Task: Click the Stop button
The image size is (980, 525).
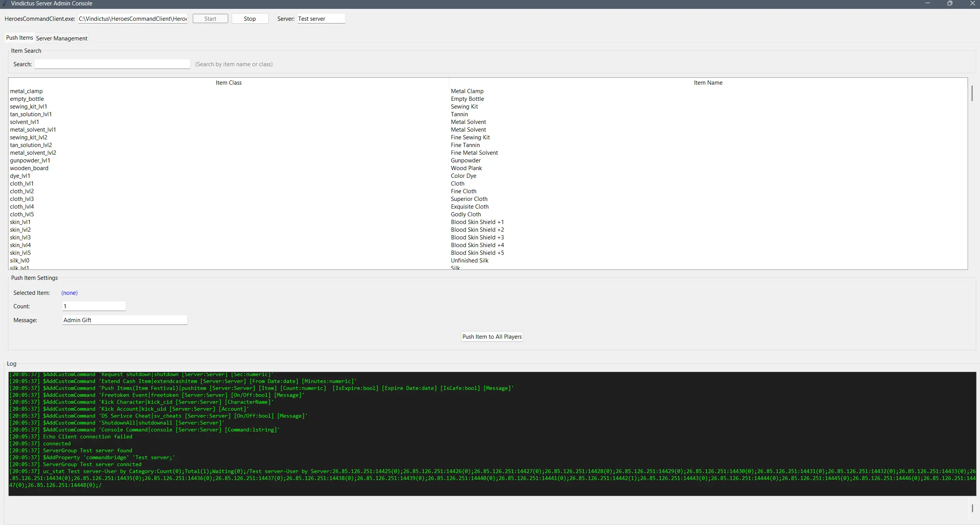Action: [x=250, y=19]
